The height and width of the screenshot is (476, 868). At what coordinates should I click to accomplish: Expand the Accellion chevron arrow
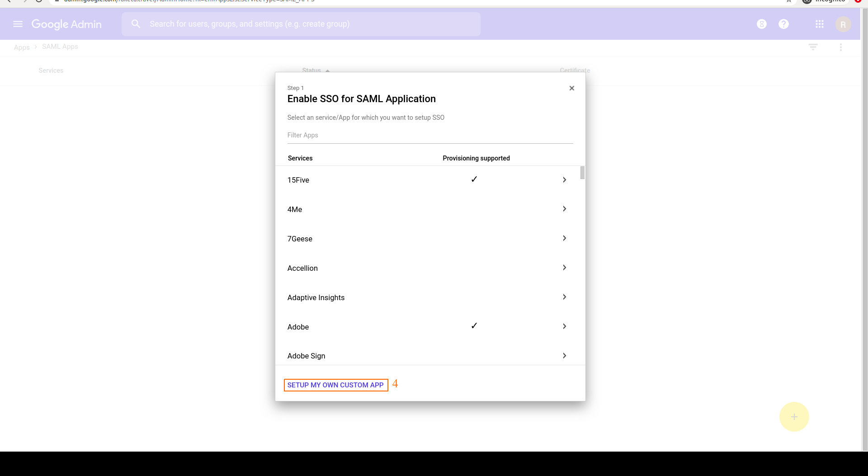565,268
